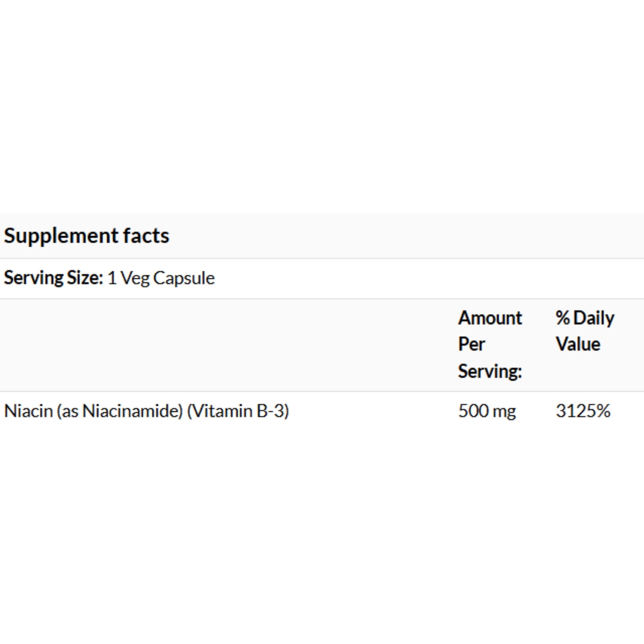Click the "% Daily Value" column header
This screenshot has height=644, width=644.
pos(585,331)
